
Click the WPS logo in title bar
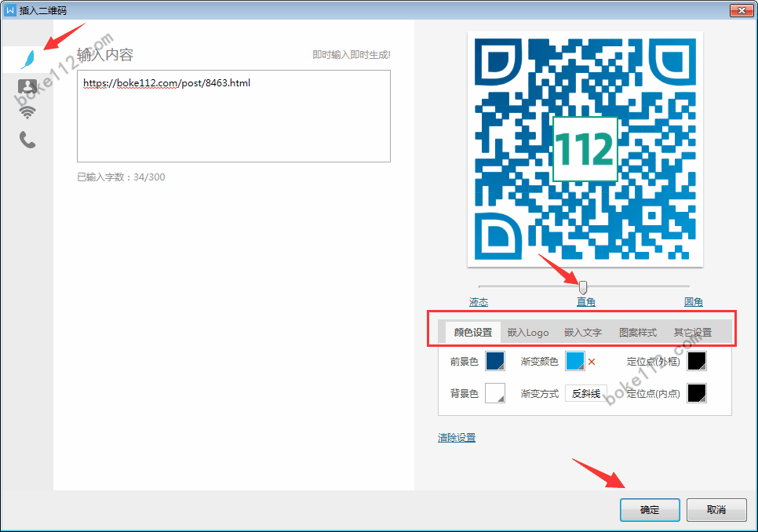coord(9,10)
